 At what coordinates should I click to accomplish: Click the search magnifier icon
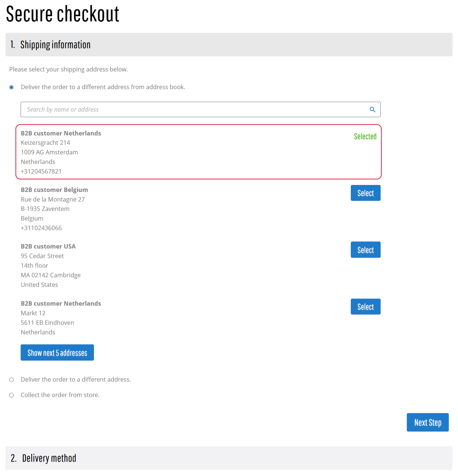(x=373, y=109)
